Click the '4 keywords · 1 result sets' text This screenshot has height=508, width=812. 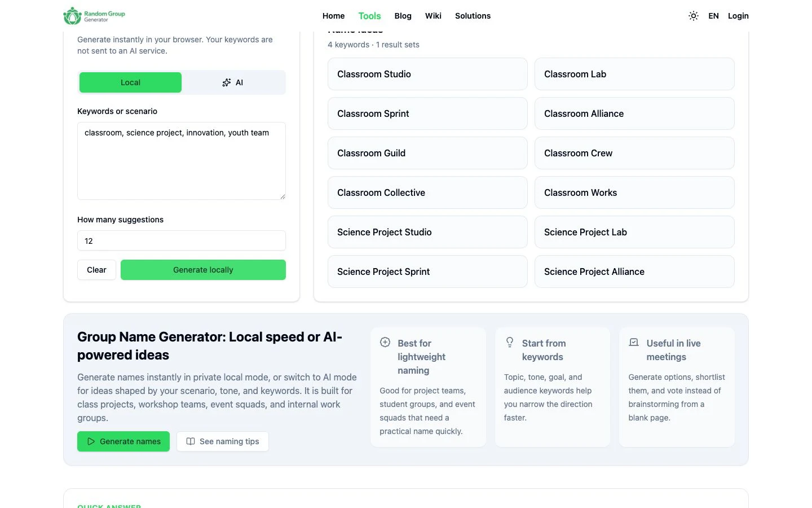(373, 45)
